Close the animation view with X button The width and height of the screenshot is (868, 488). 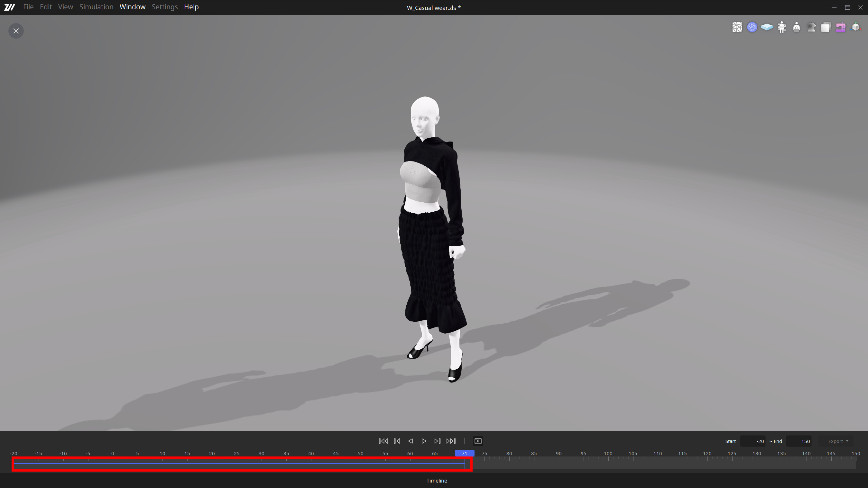16,31
